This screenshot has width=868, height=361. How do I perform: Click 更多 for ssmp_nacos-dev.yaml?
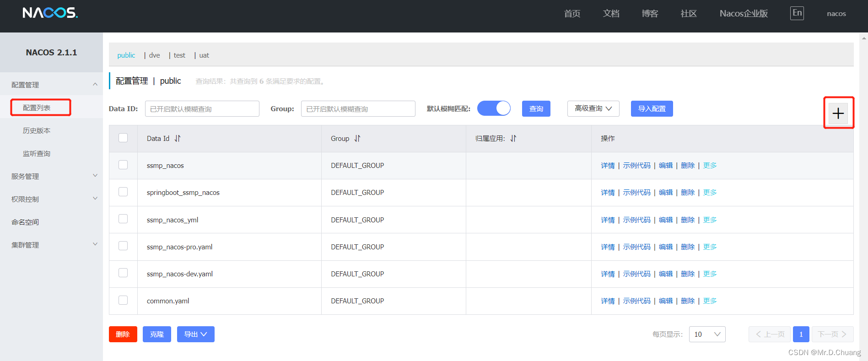click(710, 274)
